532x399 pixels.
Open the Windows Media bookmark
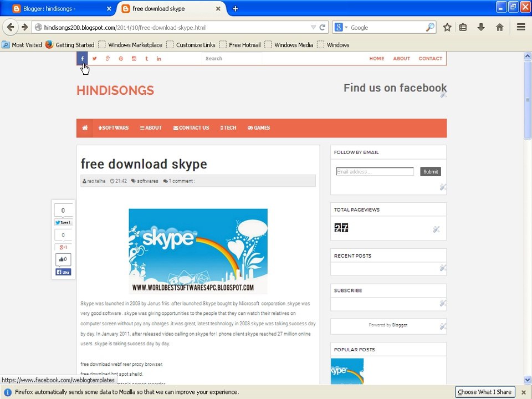point(289,45)
